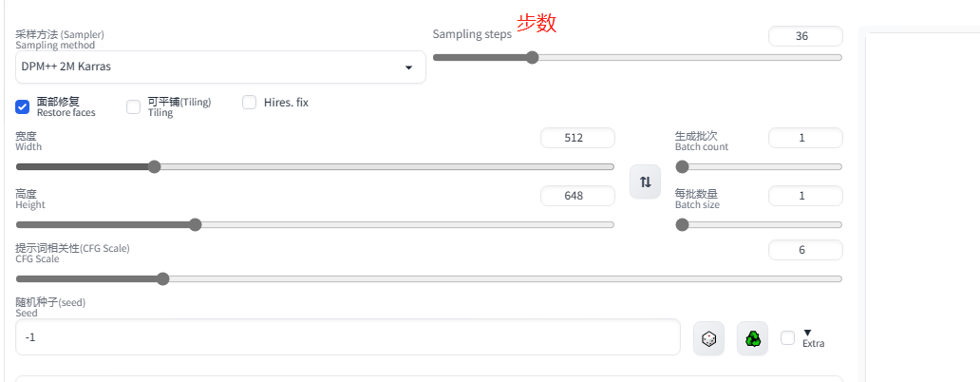Click the CFG Scale slider handle
980x382 pixels.
tap(162, 278)
